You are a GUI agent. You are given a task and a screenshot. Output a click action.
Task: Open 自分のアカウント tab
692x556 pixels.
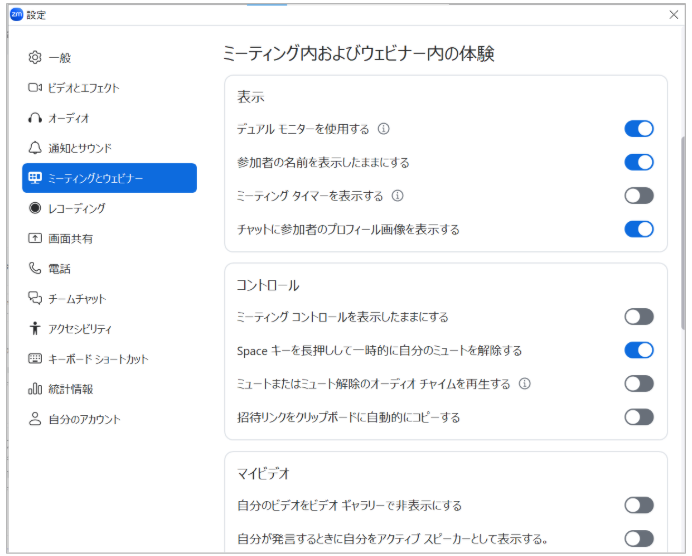pos(109,419)
